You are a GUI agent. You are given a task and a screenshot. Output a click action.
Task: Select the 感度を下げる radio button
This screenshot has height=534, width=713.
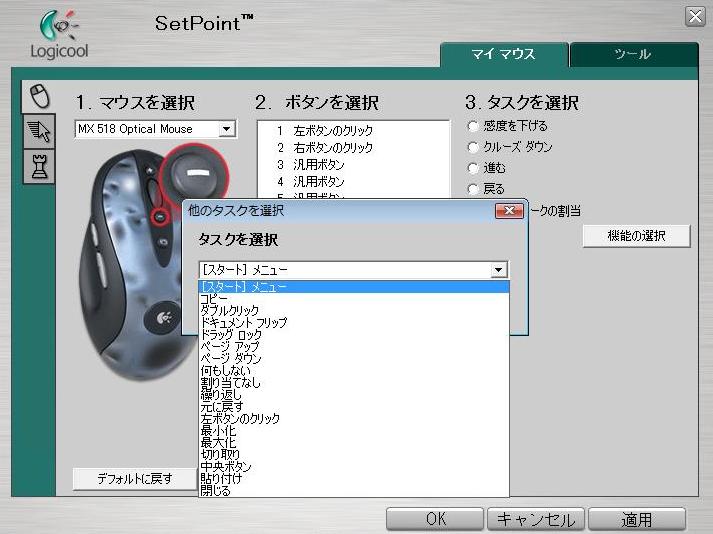[473, 126]
